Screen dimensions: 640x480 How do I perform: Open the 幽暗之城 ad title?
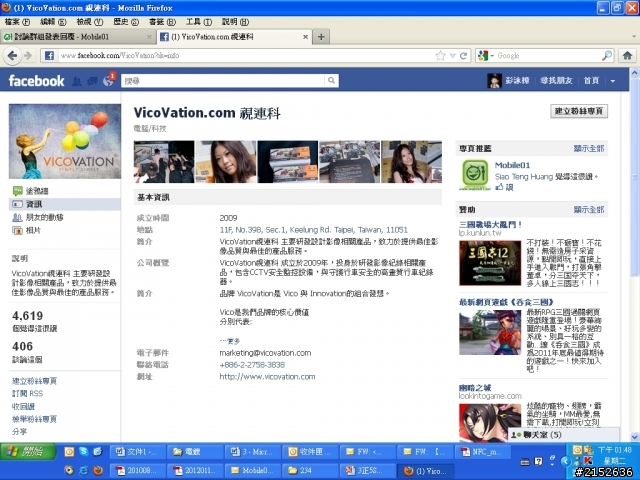click(475, 388)
